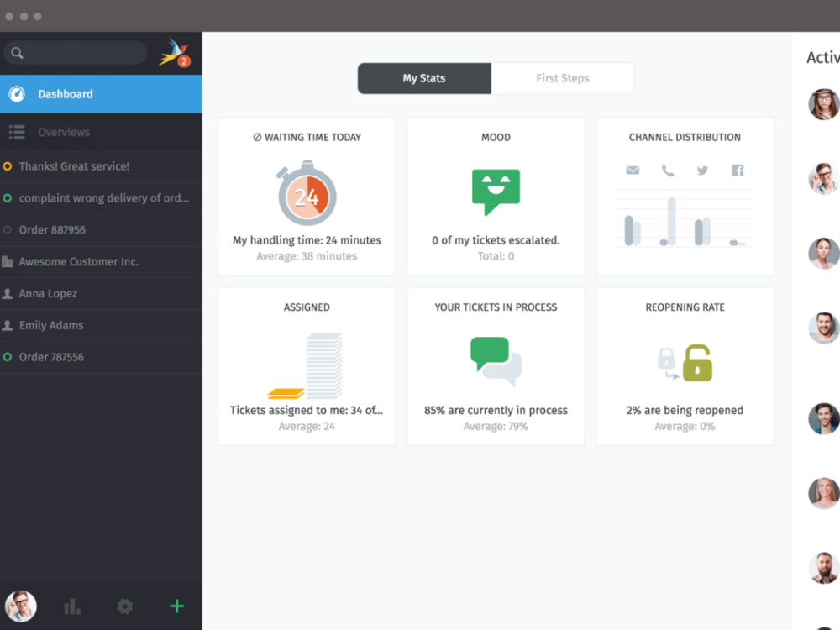Open Emily Adams's profile
Image resolution: width=840 pixels, height=630 pixels.
point(101,325)
